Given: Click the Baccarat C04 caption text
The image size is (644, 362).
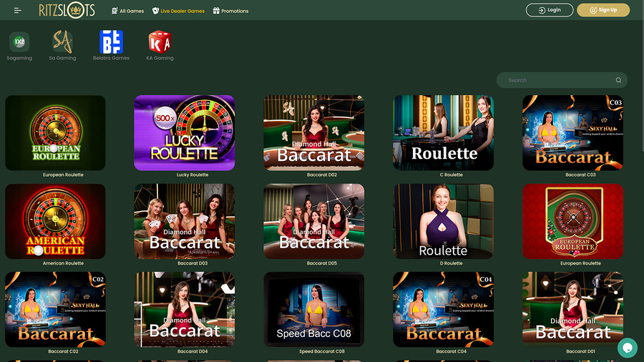Looking at the screenshot, I should coord(451,351).
